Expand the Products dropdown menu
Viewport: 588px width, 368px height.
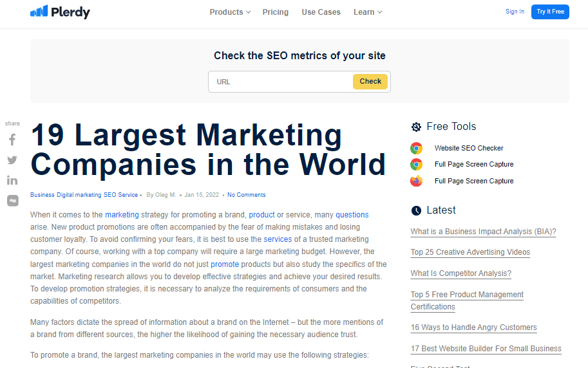point(230,12)
